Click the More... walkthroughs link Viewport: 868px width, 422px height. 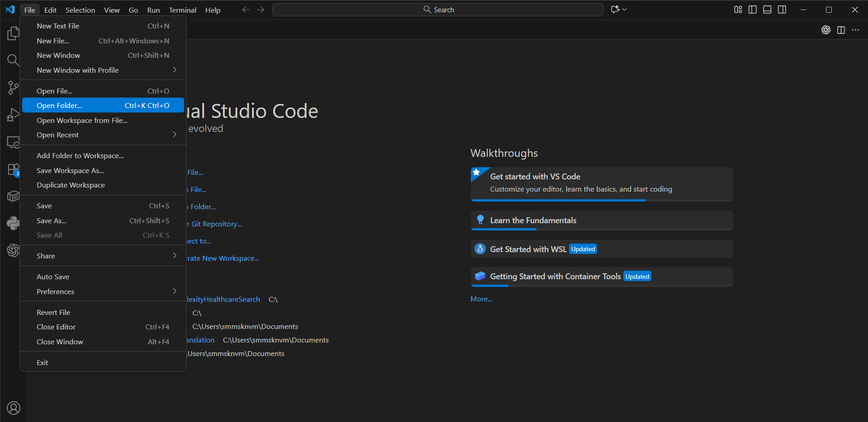481,299
